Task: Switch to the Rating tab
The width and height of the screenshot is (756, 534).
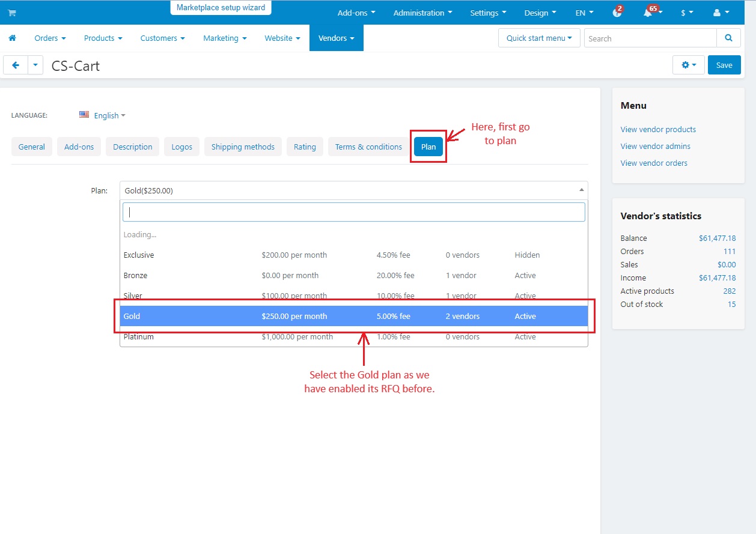Action: point(305,147)
